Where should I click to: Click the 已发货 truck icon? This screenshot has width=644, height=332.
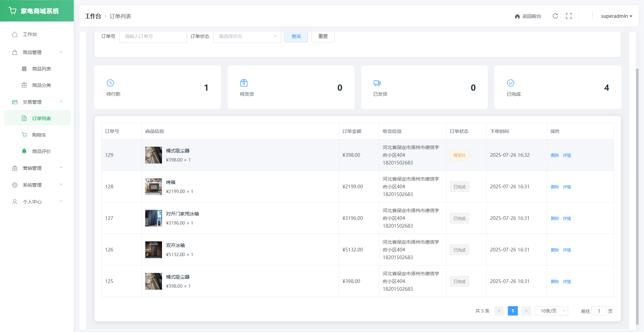tap(377, 83)
